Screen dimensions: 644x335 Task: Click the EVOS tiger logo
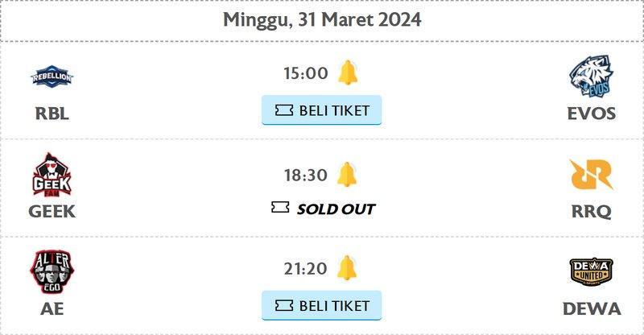click(591, 77)
